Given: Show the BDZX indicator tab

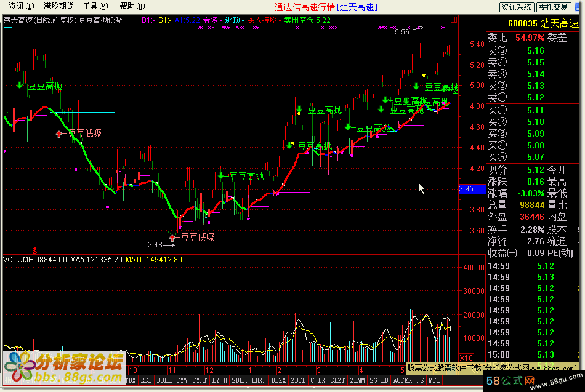Looking at the screenshot, I should coord(279,380).
